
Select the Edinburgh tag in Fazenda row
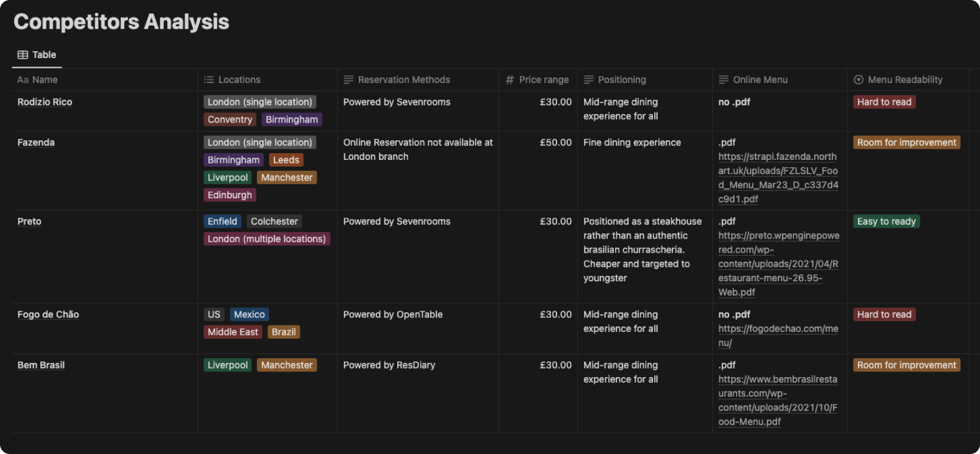[229, 195]
